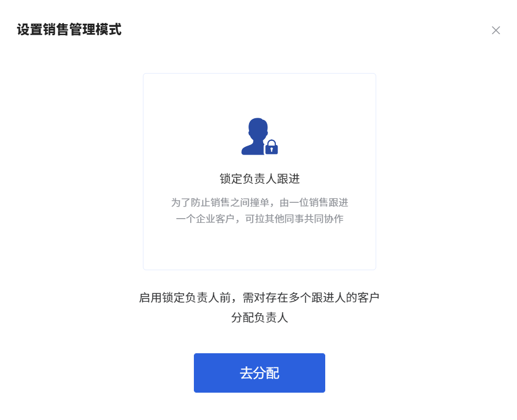
Task: Click the small padlock badge icon
Action: point(271,147)
